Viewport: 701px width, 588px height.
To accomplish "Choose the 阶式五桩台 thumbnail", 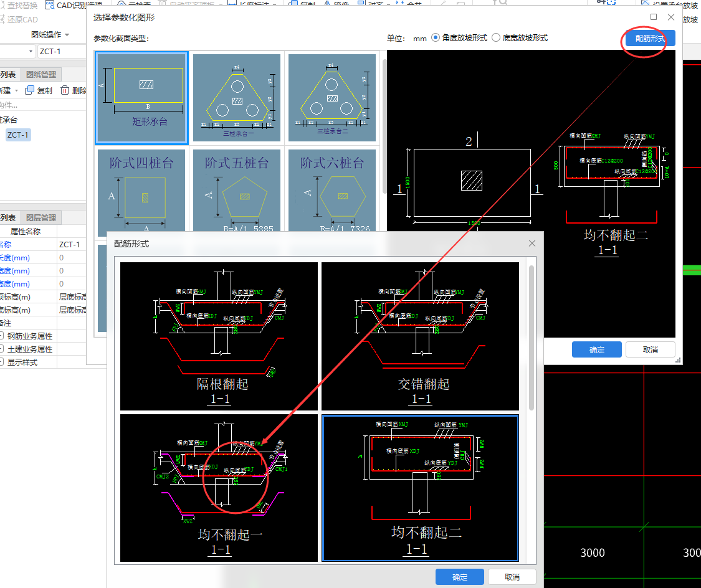I will pyautogui.click(x=237, y=191).
